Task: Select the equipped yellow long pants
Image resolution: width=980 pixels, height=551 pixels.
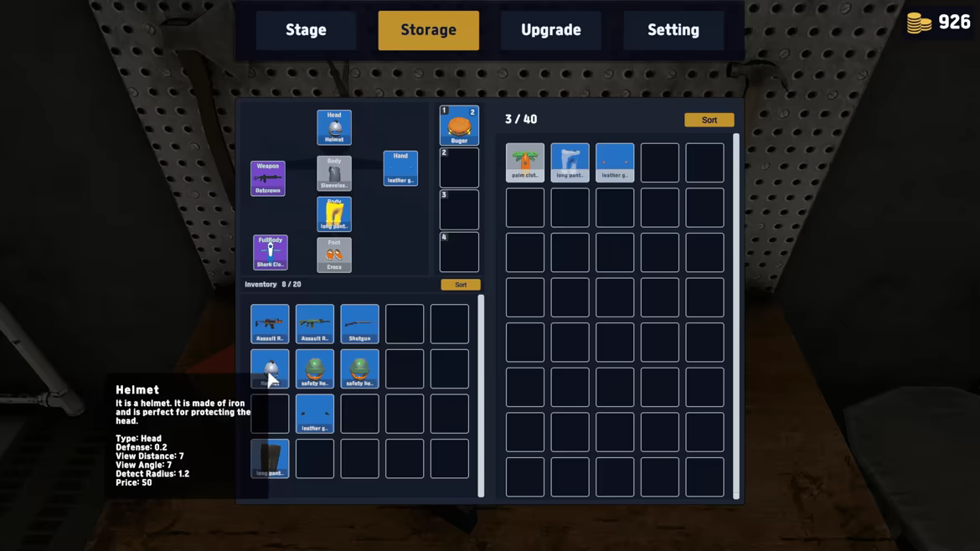Action: coord(333,214)
